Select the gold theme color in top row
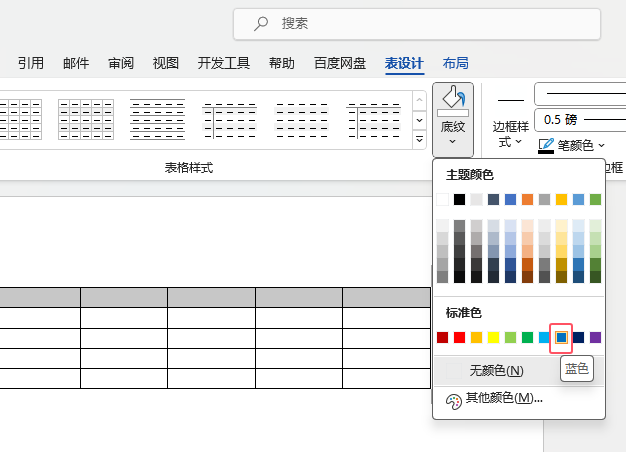This screenshot has height=452, width=626. click(x=561, y=199)
